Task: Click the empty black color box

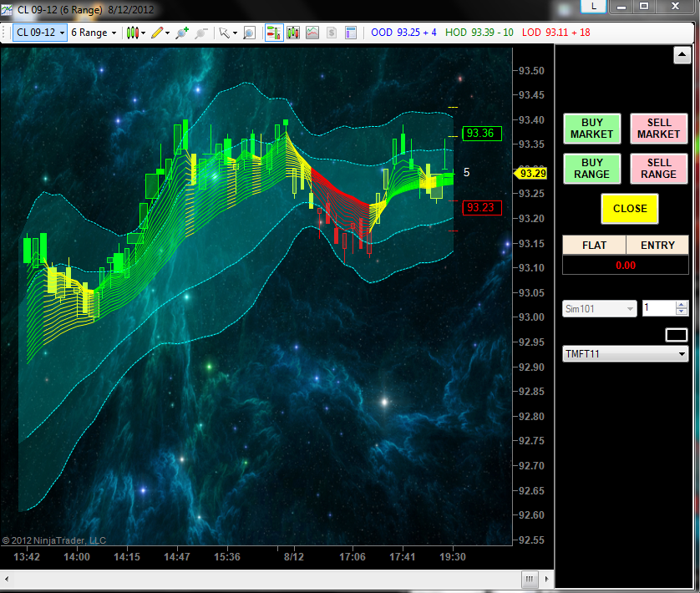Action: click(x=676, y=335)
